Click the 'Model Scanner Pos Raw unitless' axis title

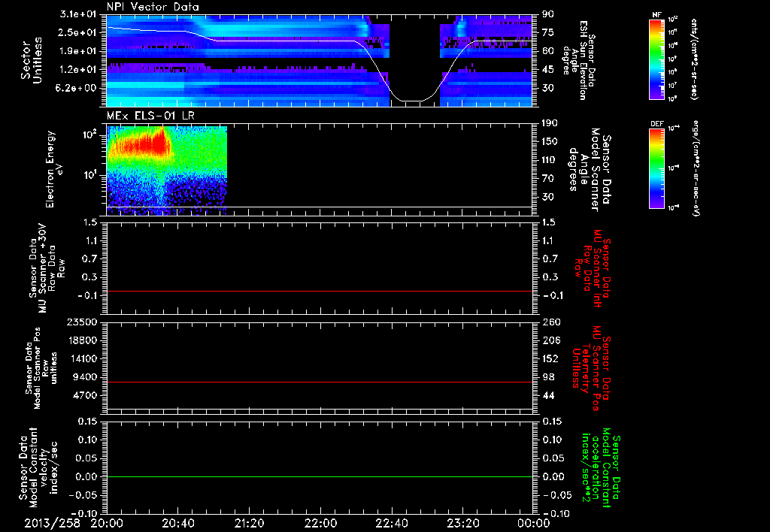click(x=41, y=368)
